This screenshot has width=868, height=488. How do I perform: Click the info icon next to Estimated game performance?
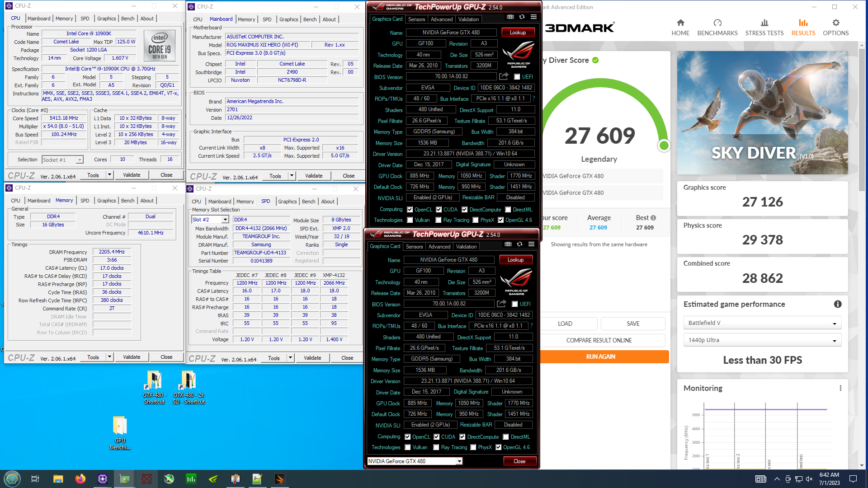(x=838, y=304)
